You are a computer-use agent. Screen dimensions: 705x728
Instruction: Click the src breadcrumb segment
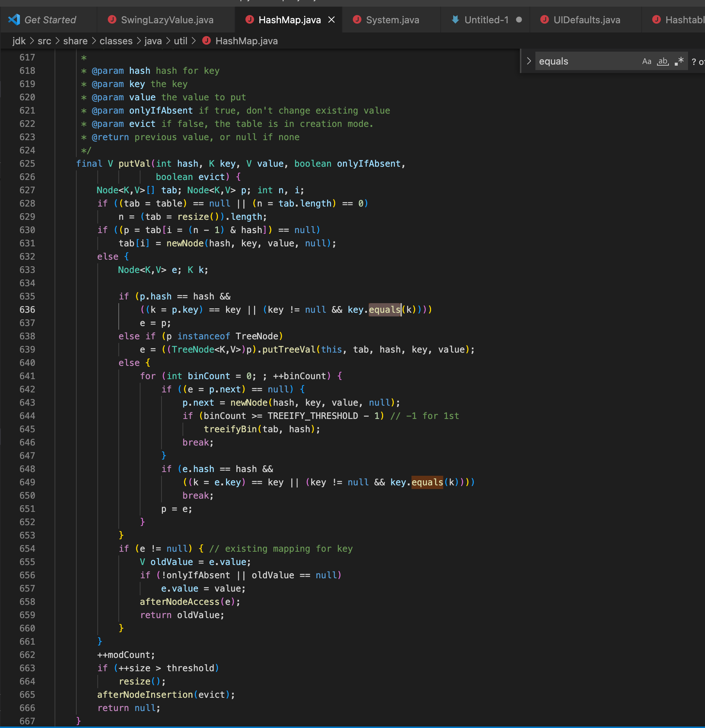[x=44, y=41]
